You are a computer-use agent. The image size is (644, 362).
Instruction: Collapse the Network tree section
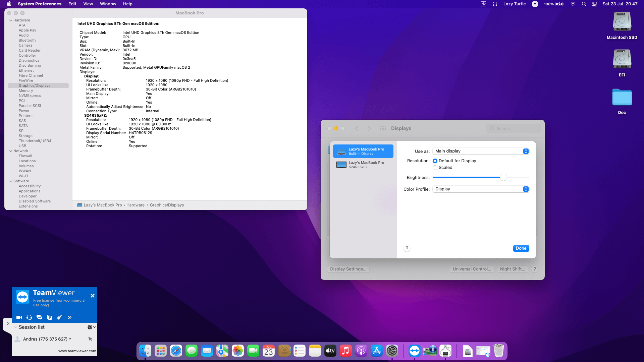point(10,151)
